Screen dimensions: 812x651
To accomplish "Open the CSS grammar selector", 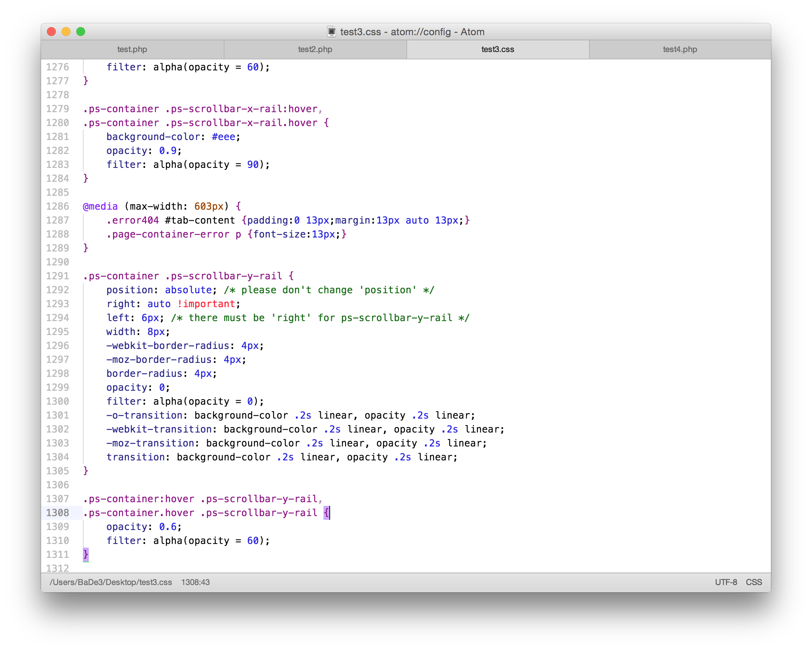I will 754,582.
